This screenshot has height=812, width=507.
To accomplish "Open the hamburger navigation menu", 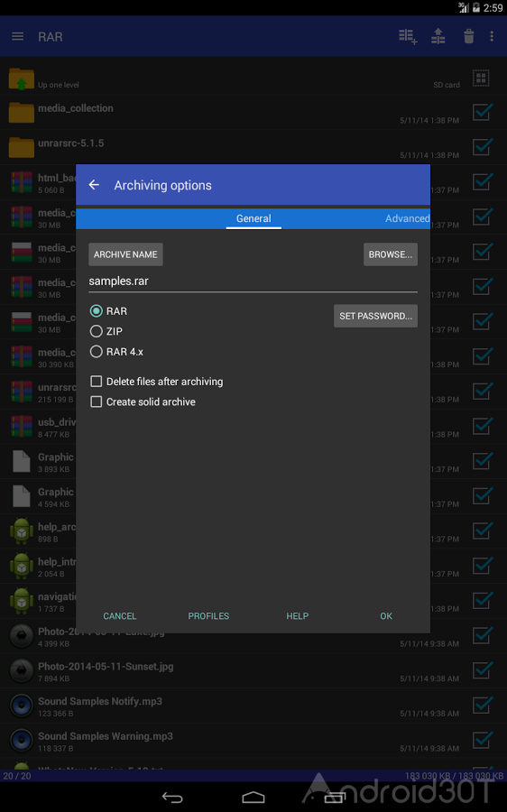I will click(x=18, y=36).
